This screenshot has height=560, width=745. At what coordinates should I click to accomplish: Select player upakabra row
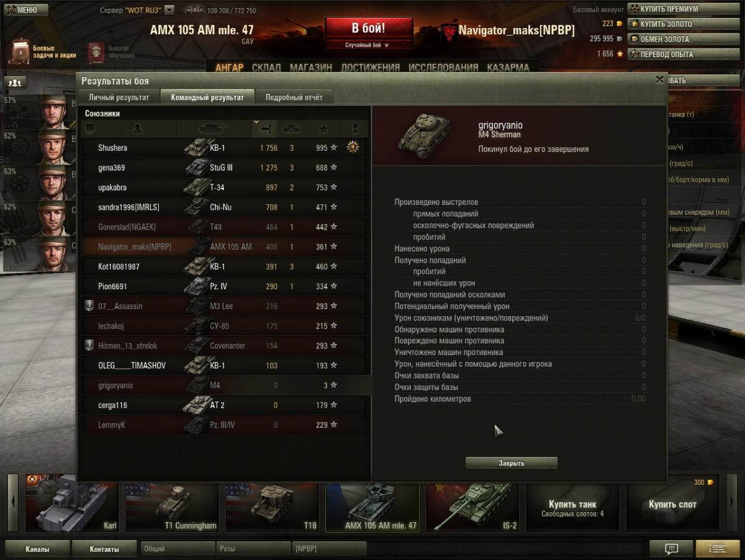[225, 187]
